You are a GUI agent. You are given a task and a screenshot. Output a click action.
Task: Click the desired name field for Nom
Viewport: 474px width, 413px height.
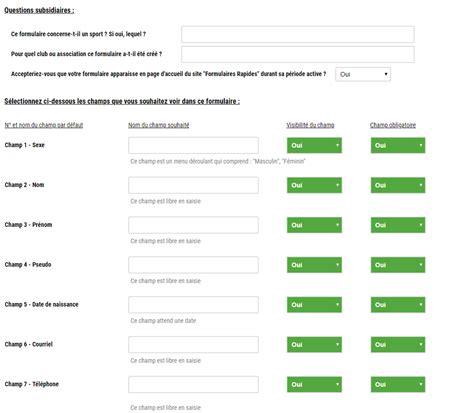193,185
